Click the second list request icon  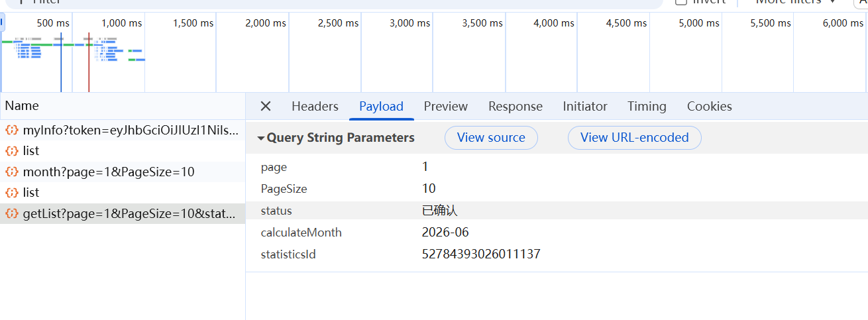tap(11, 193)
